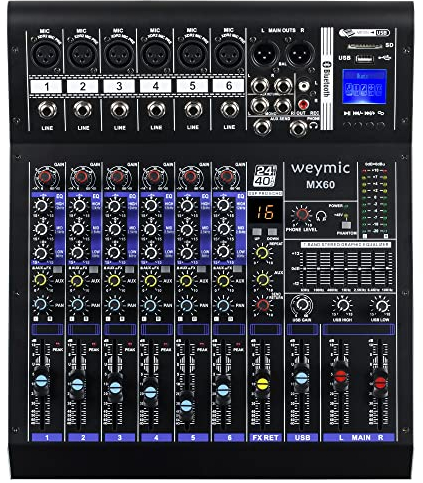Toggle channel 6 FX on button
Viewport: 423px width, 483px height.
[x=238, y=269]
